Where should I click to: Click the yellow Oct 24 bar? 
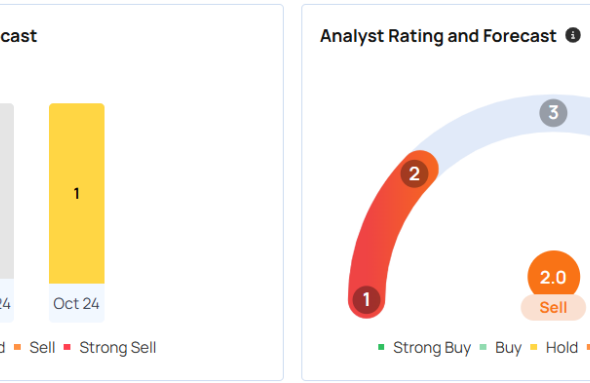77,193
